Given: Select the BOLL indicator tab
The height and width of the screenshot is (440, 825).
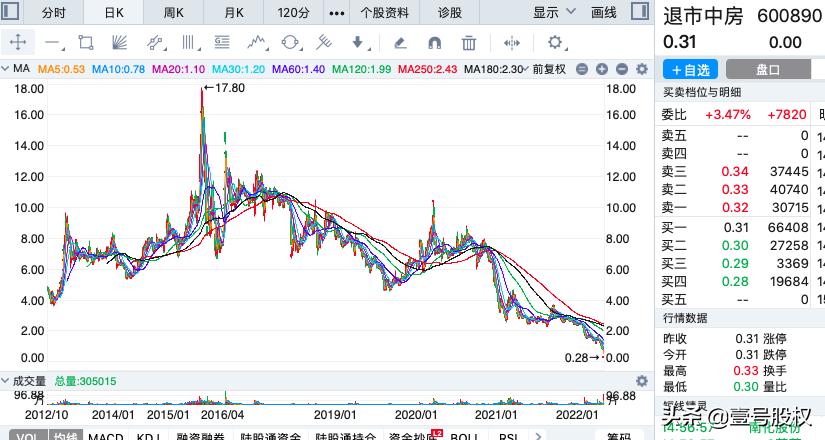Looking at the screenshot, I should tap(464, 436).
